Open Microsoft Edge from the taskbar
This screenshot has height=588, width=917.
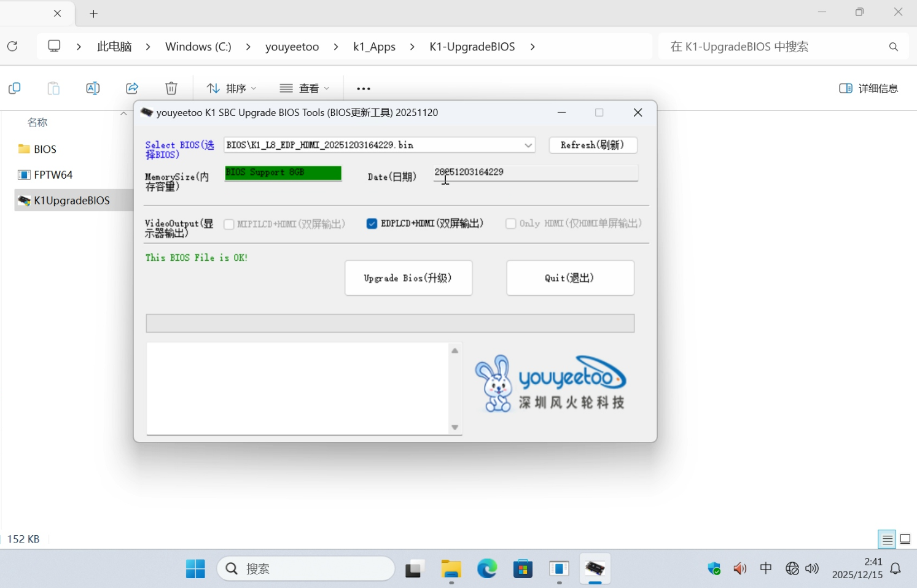pos(487,569)
